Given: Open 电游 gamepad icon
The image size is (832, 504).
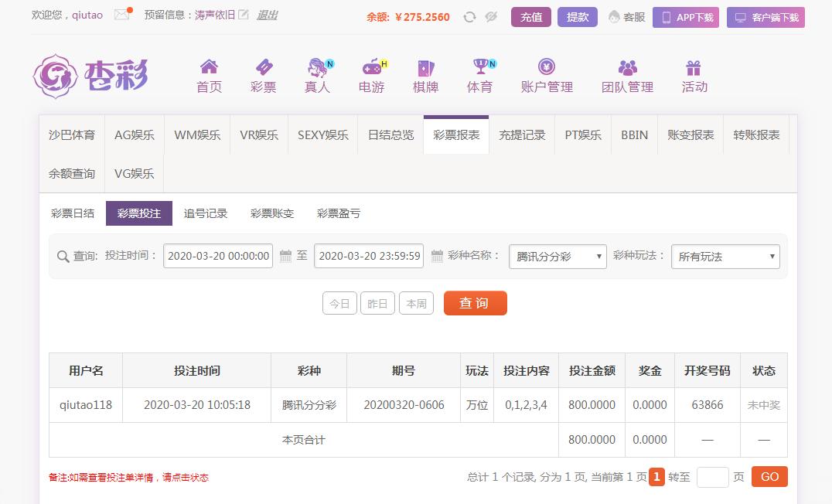Looking at the screenshot, I should [373, 67].
